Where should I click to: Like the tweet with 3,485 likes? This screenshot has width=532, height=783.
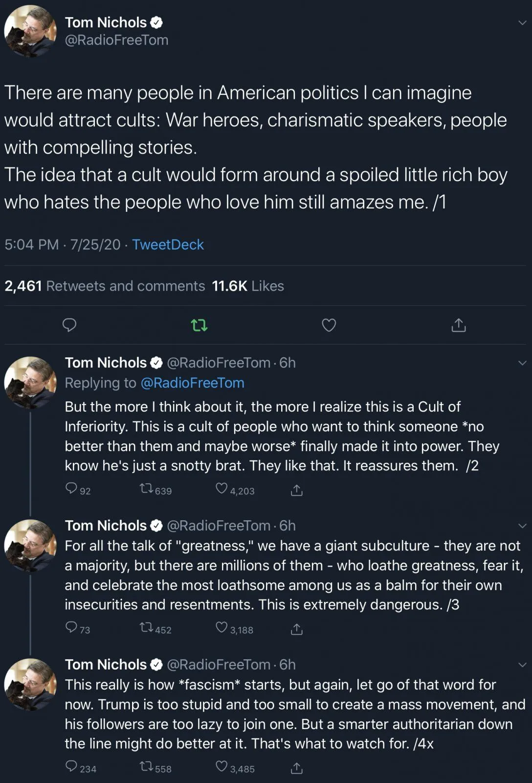(x=222, y=766)
